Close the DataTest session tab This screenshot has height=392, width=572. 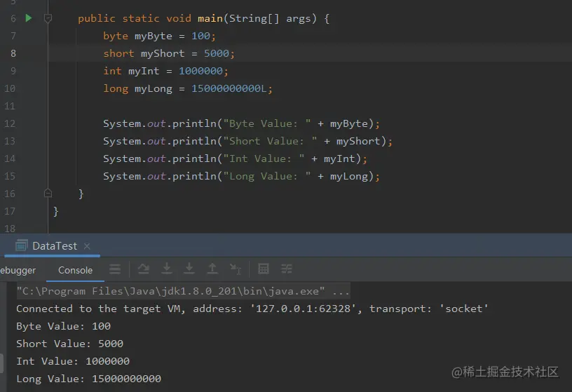point(87,246)
